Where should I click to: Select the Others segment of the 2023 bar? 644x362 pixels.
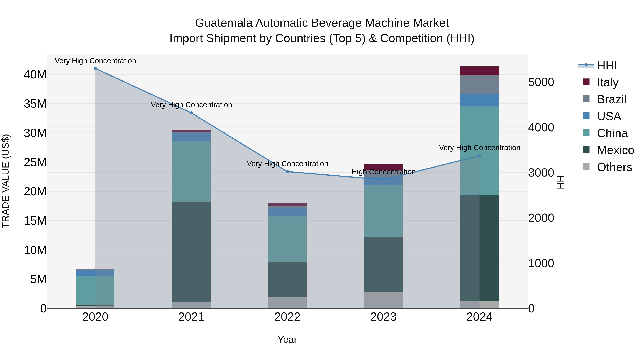click(x=384, y=300)
